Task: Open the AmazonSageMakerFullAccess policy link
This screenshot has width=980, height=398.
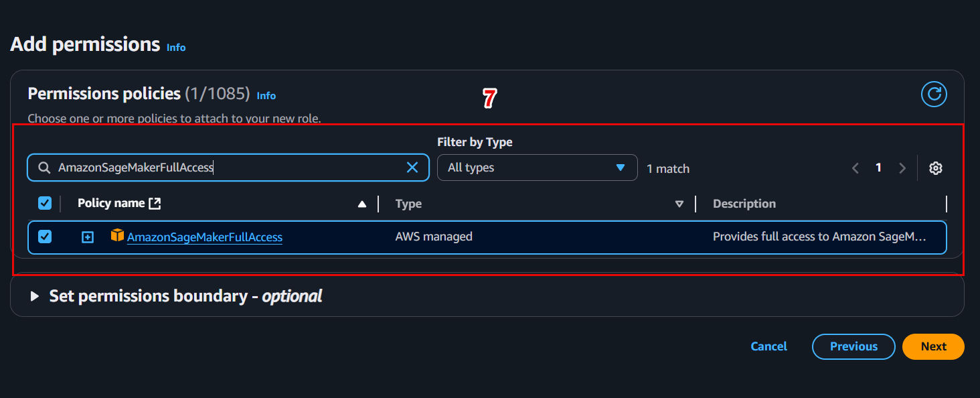Action: 205,237
